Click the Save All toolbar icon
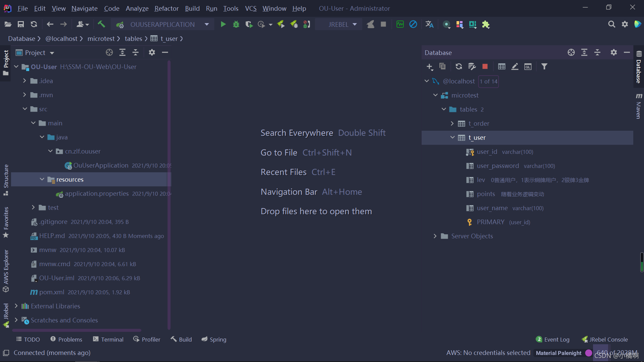This screenshot has width=644, height=362. [21, 24]
